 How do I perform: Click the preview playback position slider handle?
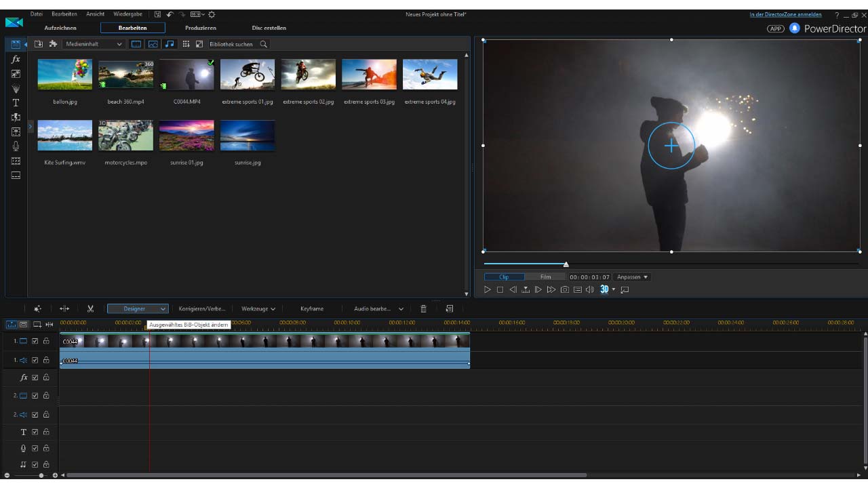(566, 264)
